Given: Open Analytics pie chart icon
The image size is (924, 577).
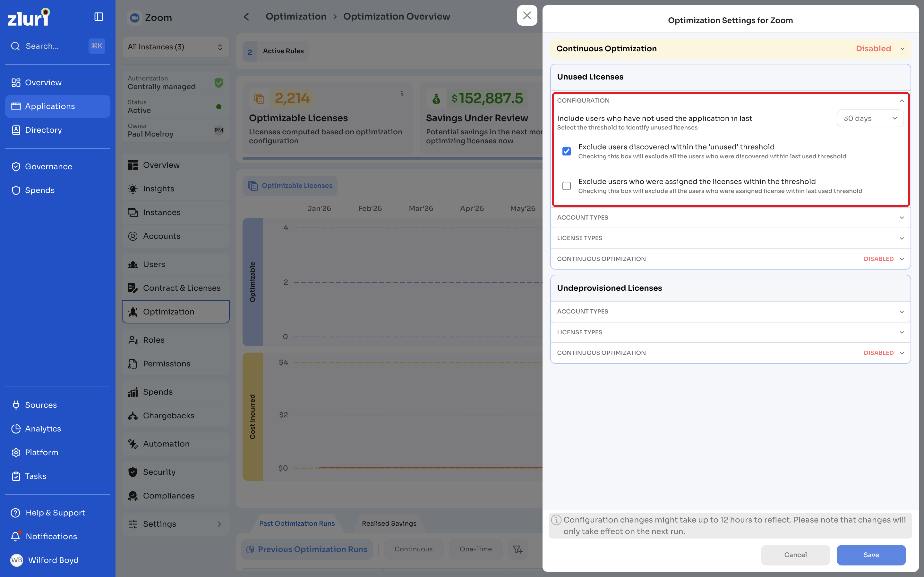Looking at the screenshot, I should (16, 429).
